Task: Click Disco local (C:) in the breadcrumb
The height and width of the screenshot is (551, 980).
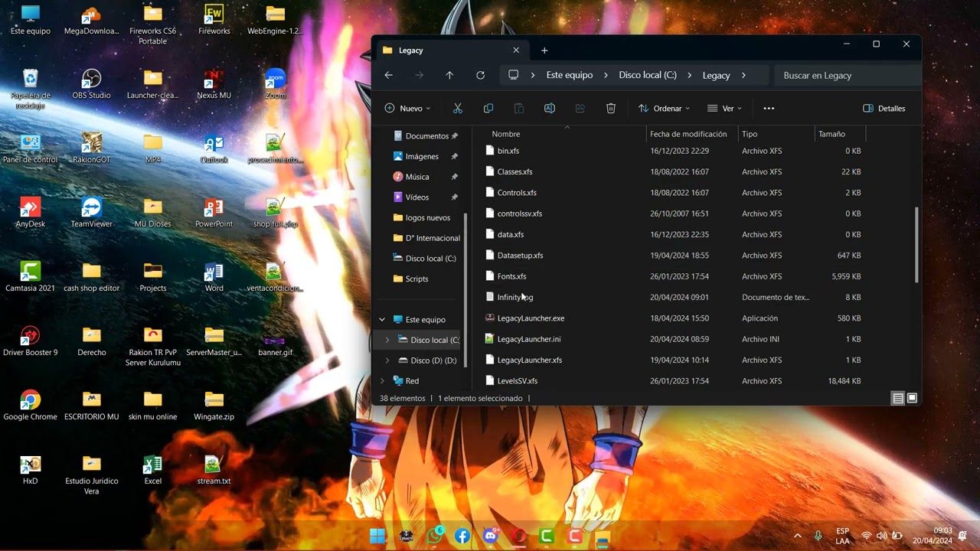Action: pyautogui.click(x=648, y=75)
